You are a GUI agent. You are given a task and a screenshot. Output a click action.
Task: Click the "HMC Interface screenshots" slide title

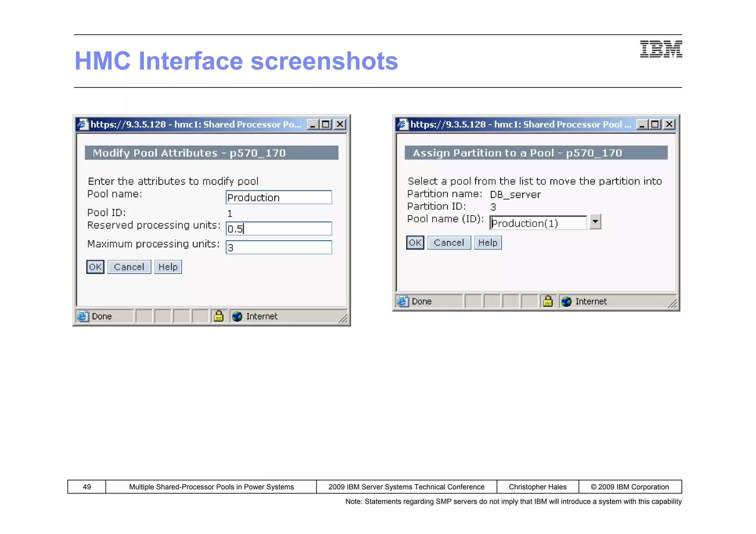pyautogui.click(x=236, y=61)
